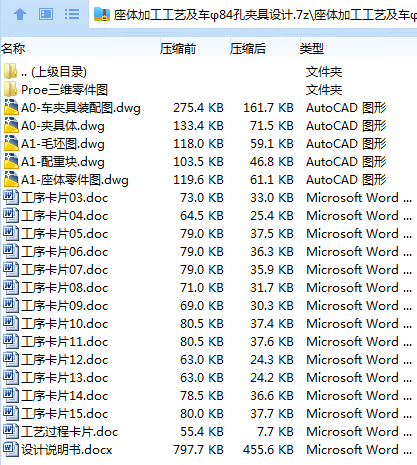This screenshot has height=465, width=417.
Task: Select file name 工序卡片09.doc
Action: 65,306
